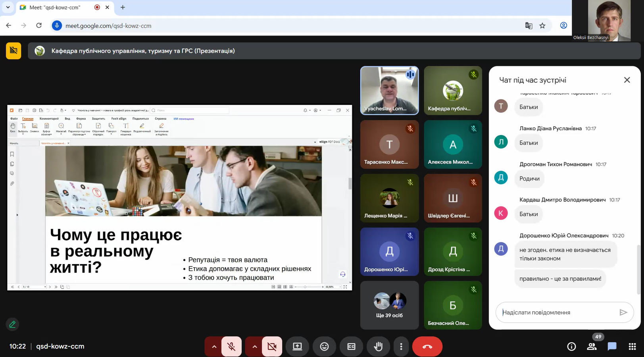This screenshot has width=644, height=357.
Task: Select the Meet browser tab
Action: pos(56,8)
